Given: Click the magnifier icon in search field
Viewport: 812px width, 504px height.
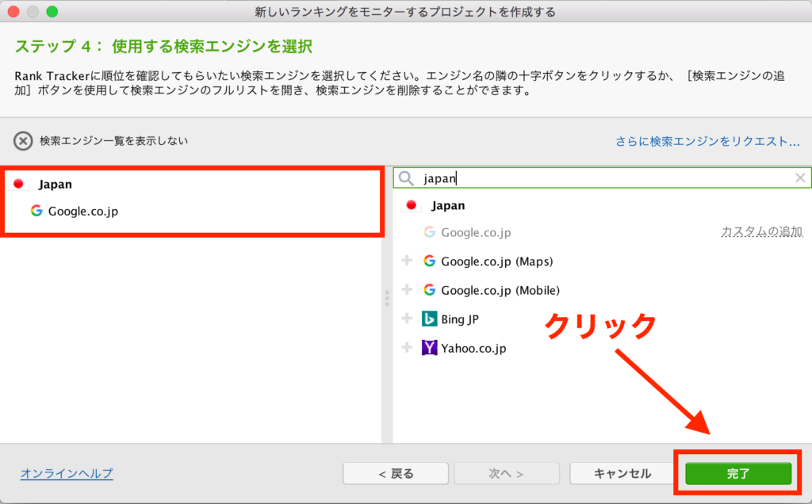Looking at the screenshot, I should pos(406,178).
